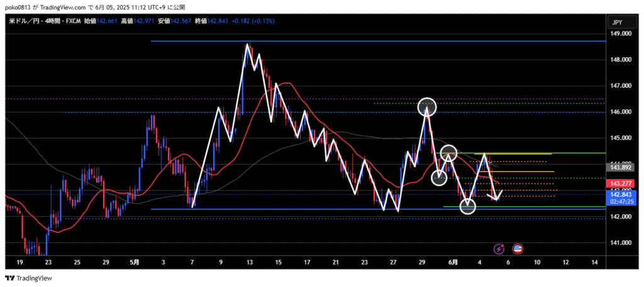644x287 pixels.
Task: Click the 5月 label on the time axis
Action: click(x=134, y=262)
